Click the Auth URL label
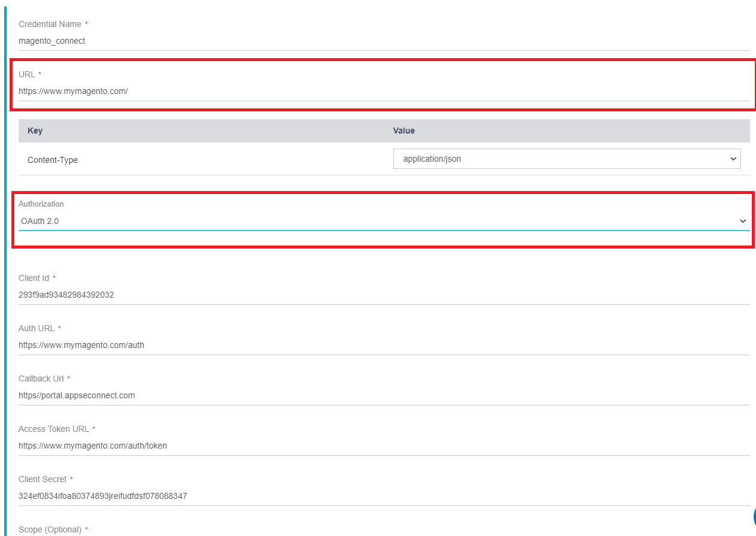756x536 pixels. (37, 328)
